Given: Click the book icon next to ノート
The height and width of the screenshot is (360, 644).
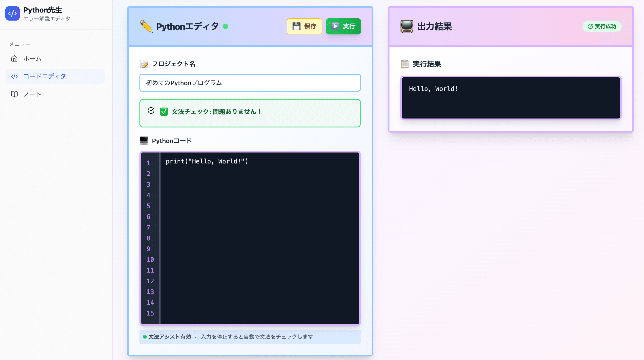Looking at the screenshot, I should point(14,94).
